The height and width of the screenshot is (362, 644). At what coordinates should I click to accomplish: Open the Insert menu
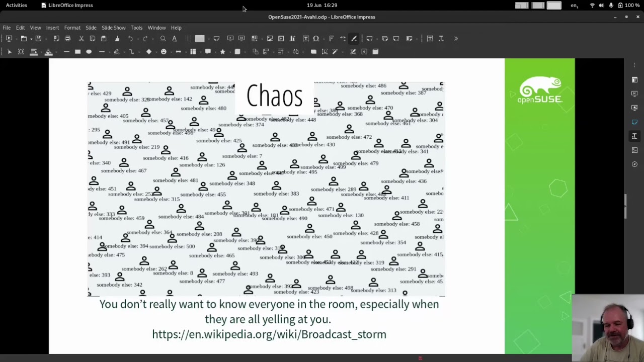tap(52, 28)
